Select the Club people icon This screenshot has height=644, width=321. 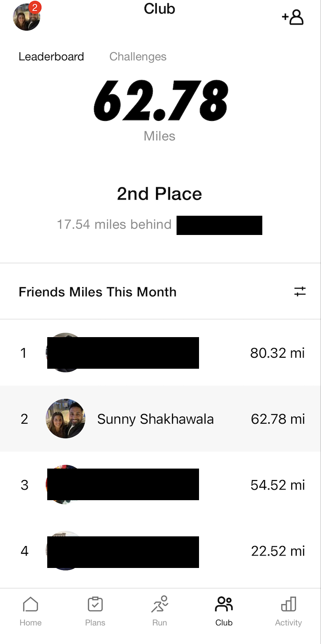coord(224,605)
